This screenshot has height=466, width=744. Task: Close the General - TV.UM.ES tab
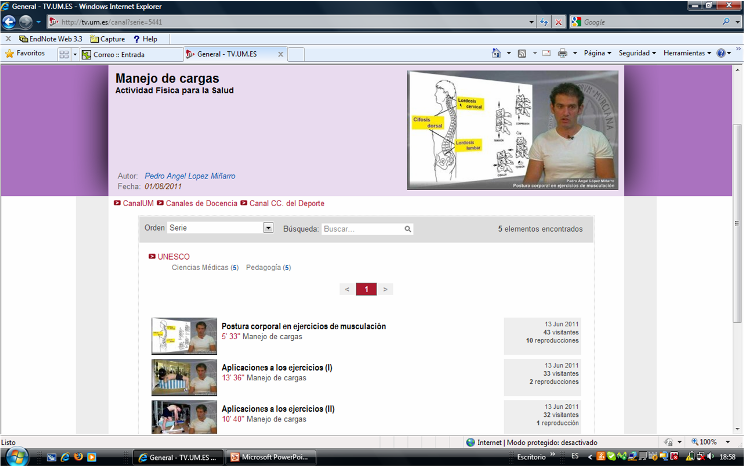[x=280, y=54]
